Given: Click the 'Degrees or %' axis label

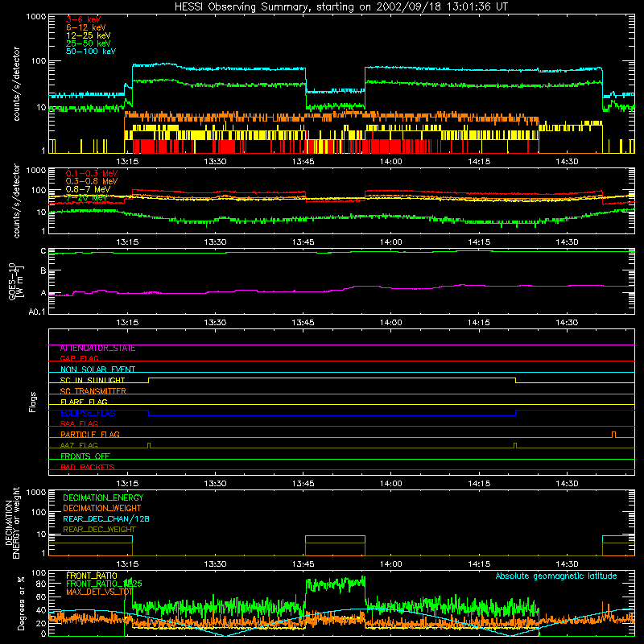Looking at the screenshot, I should [x=21, y=603].
